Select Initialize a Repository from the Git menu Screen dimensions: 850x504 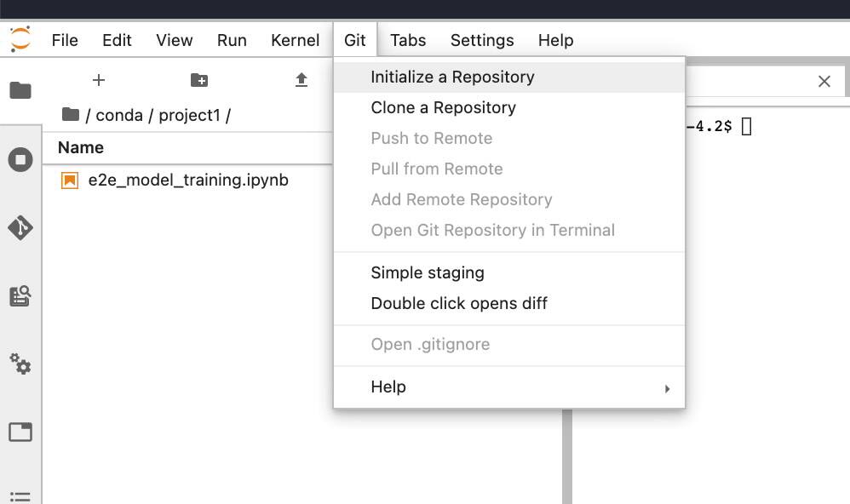pos(451,77)
